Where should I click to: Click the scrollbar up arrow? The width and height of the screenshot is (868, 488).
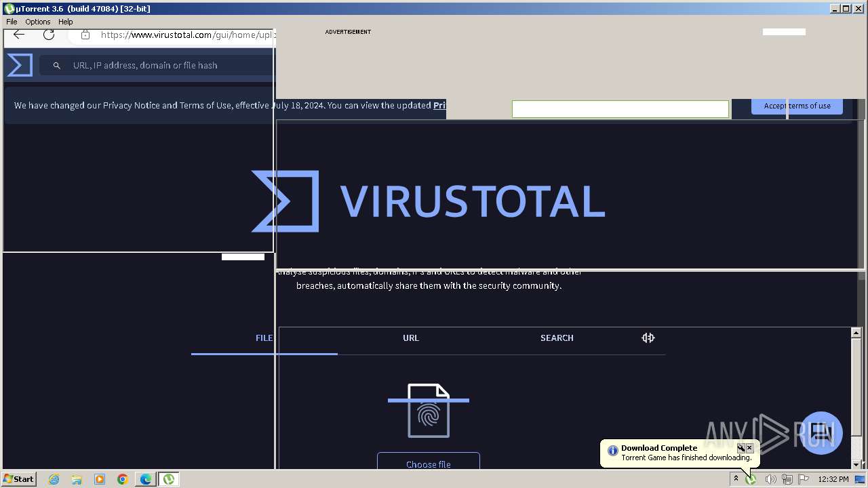(856, 333)
